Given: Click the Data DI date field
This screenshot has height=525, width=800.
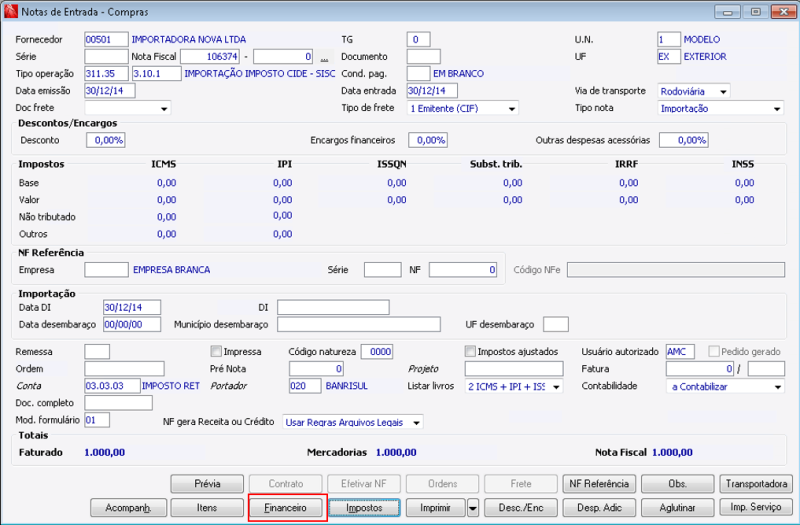Looking at the screenshot, I should tap(131, 307).
